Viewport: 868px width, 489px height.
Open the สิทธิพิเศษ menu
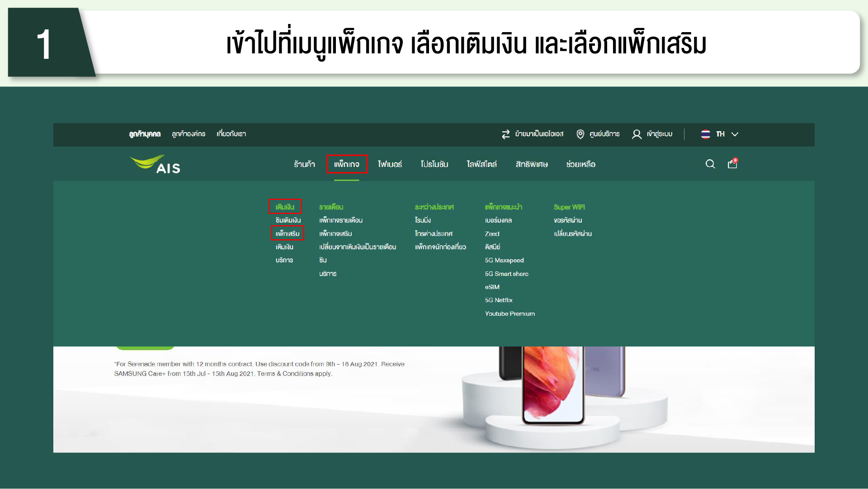tap(532, 164)
